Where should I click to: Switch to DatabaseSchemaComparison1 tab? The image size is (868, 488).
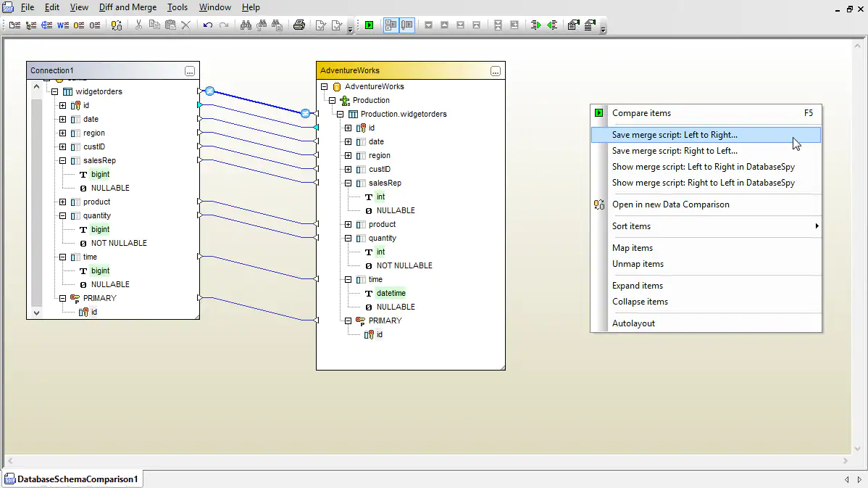77,479
